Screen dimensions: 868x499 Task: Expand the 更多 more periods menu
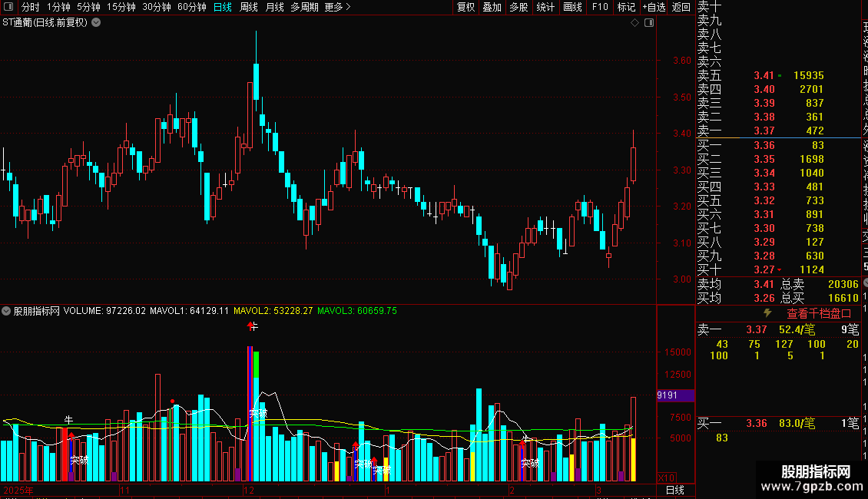(x=337, y=7)
